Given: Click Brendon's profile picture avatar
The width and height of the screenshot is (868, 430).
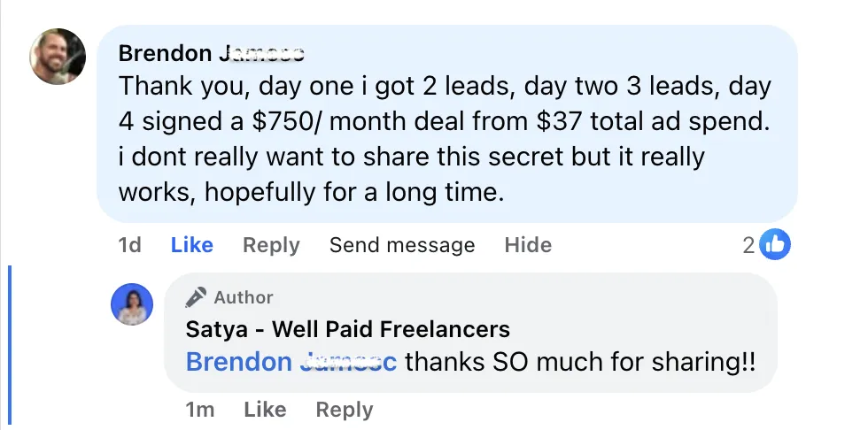Looking at the screenshot, I should [58, 56].
